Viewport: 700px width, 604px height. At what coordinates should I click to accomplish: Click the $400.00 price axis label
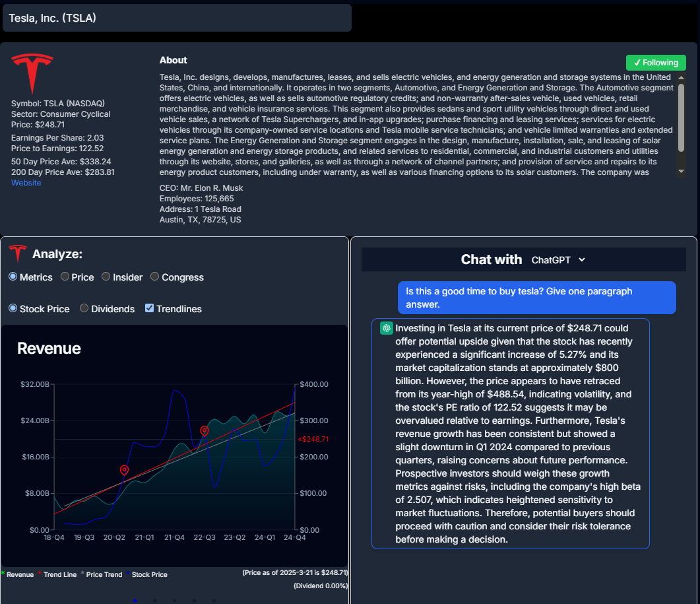tap(314, 384)
